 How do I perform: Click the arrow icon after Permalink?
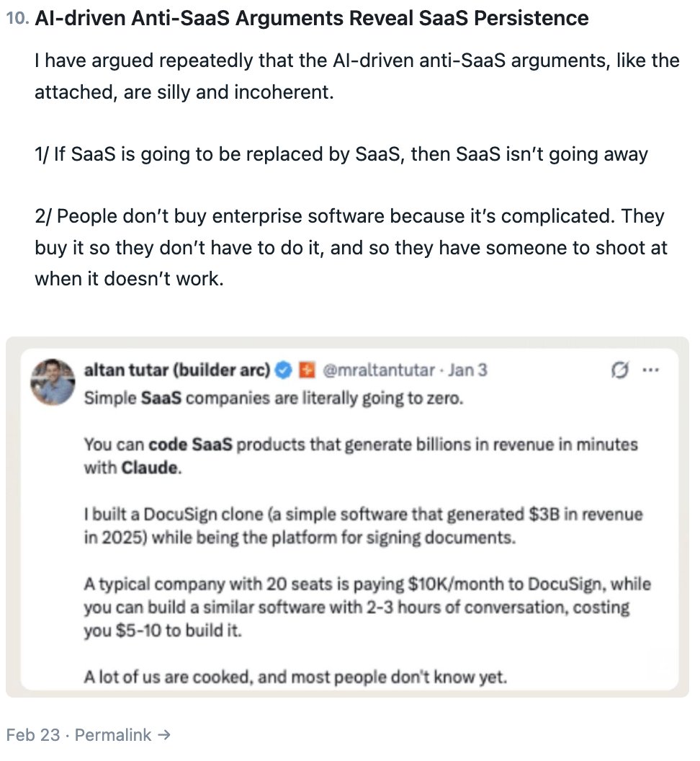click(166, 735)
